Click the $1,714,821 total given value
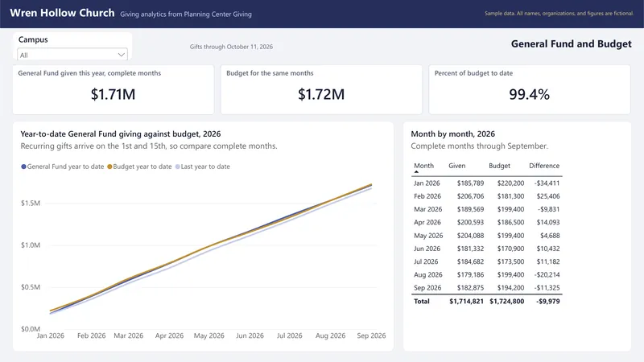 (x=466, y=301)
